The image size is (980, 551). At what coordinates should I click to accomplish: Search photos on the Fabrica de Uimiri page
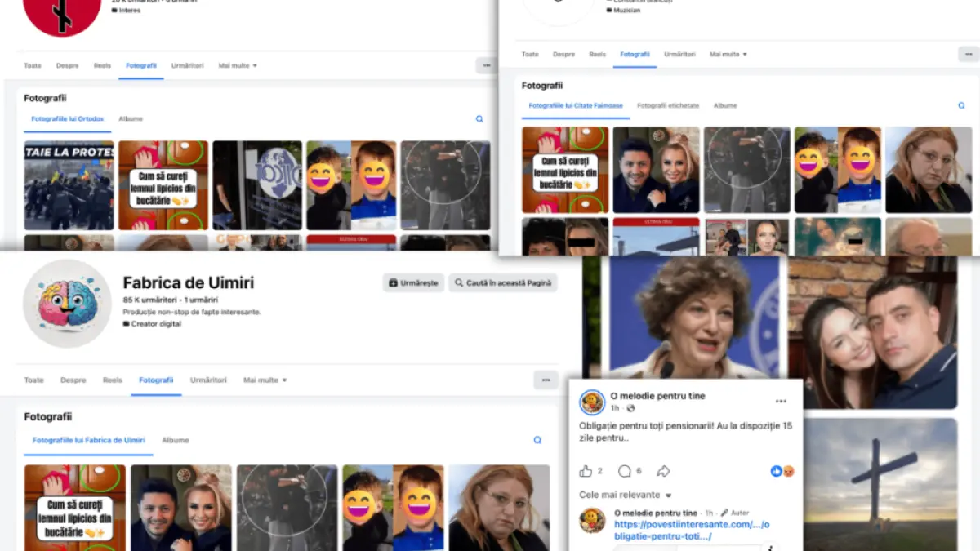pyautogui.click(x=537, y=440)
